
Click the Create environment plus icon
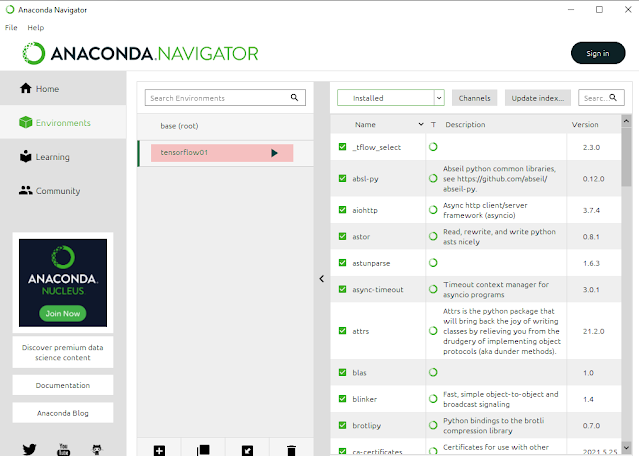tap(159, 450)
